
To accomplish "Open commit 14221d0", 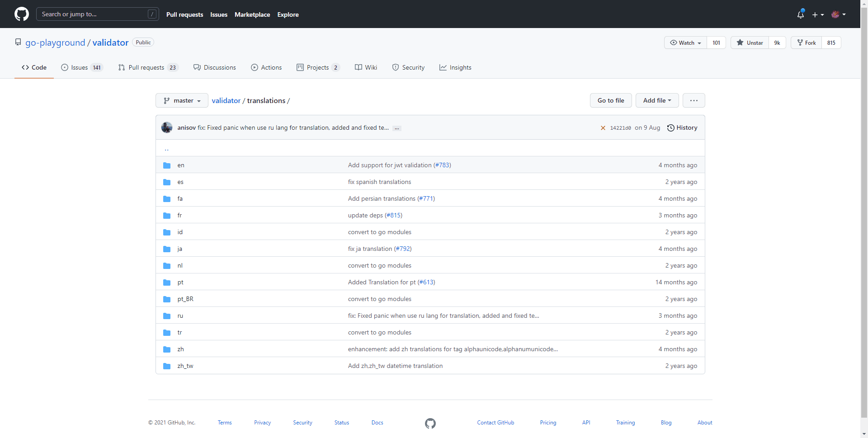I will pos(620,128).
